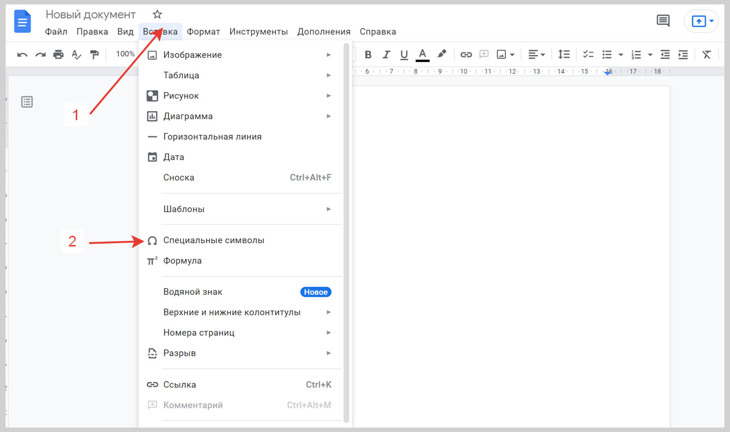Click the right indent marker on the ruler
The height and width of the screenshot is (432, 730).
coord(608,72)
